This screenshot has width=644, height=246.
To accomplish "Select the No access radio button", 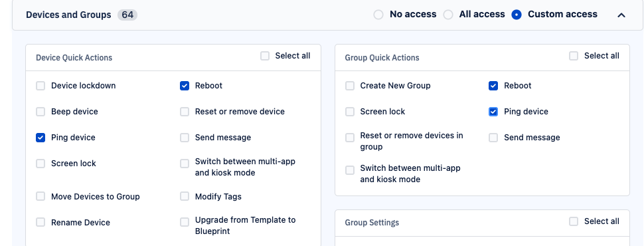I will [x=378, y=15].
